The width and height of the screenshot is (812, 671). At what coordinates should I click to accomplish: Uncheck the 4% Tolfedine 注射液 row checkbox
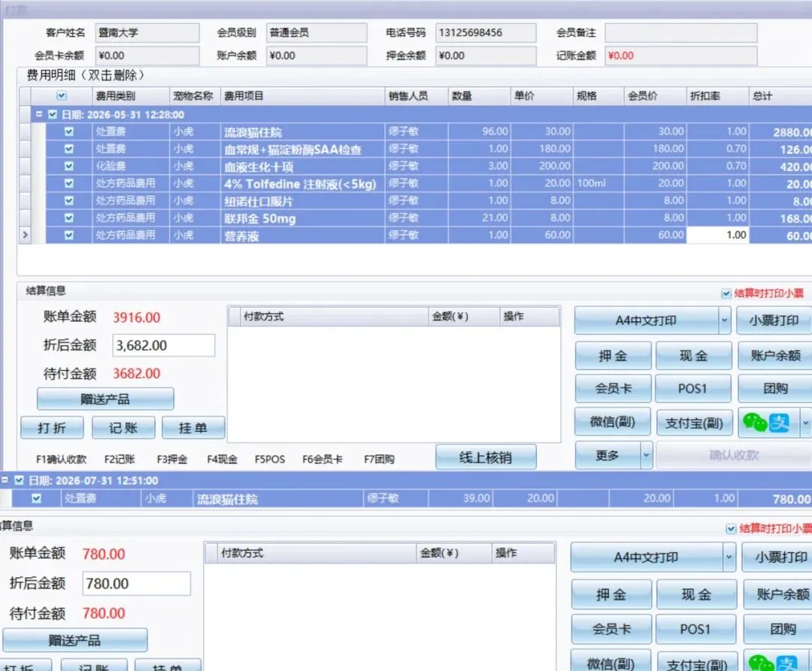coord(69,184)
